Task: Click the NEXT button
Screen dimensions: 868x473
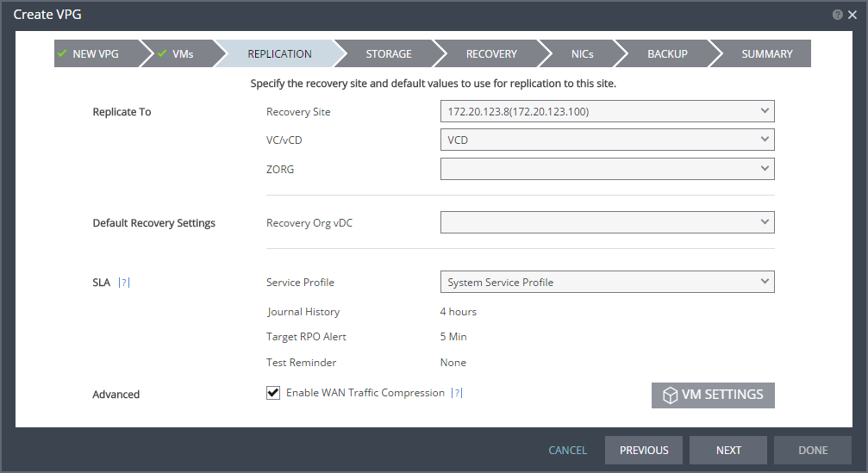Action: tap(728, 451)
